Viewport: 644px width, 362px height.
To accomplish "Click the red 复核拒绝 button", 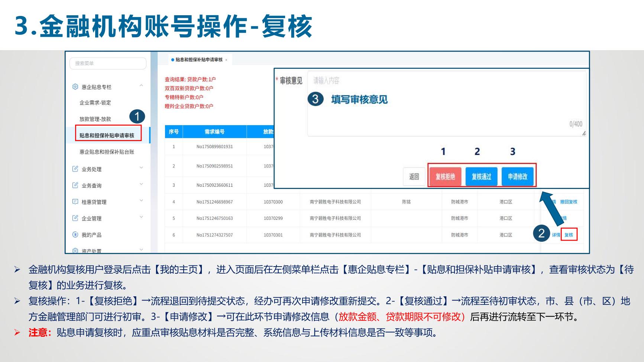I will pos(445,177).
